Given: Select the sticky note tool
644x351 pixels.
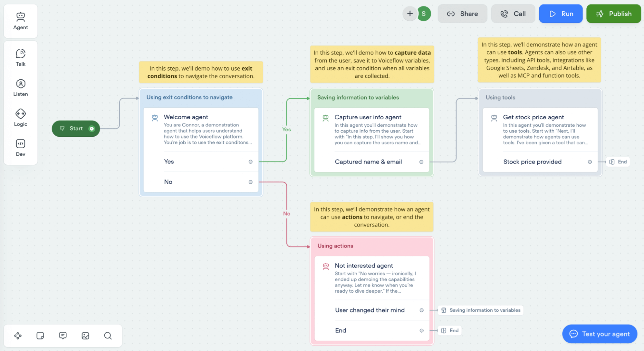Looking at the screenshot, I should pyautogui.click(x=40, y=336).
